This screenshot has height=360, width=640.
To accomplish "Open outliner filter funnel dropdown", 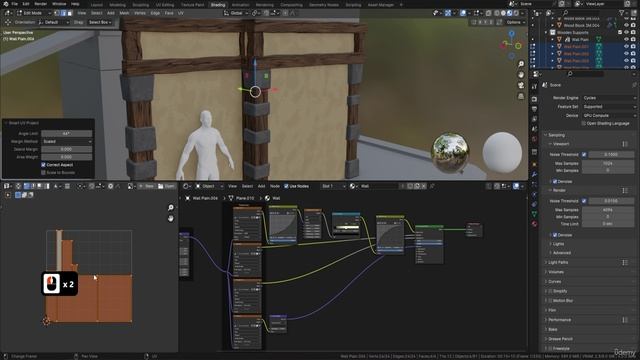I will click(623, 13).
